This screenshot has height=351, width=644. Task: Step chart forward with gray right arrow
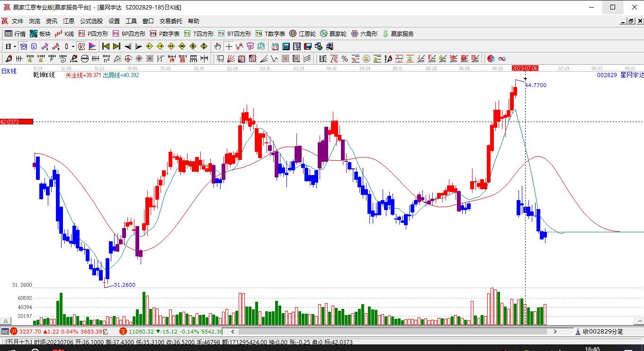(x=139, y=46)
